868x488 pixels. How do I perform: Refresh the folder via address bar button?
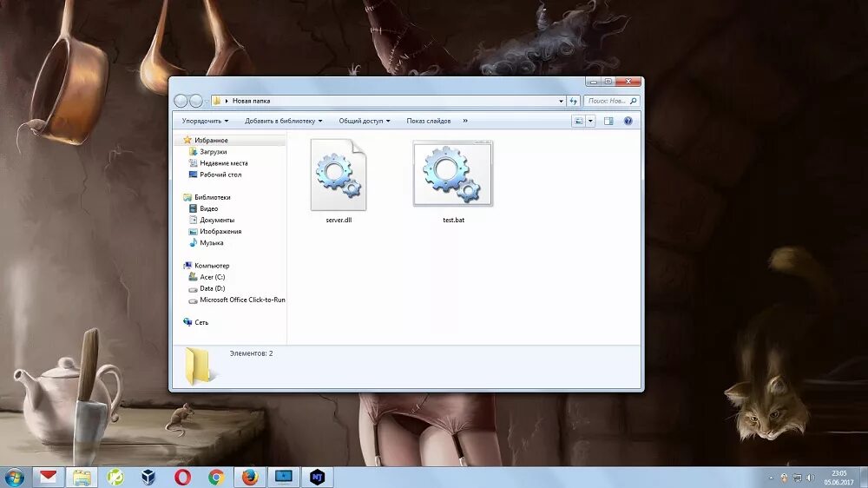574,101
